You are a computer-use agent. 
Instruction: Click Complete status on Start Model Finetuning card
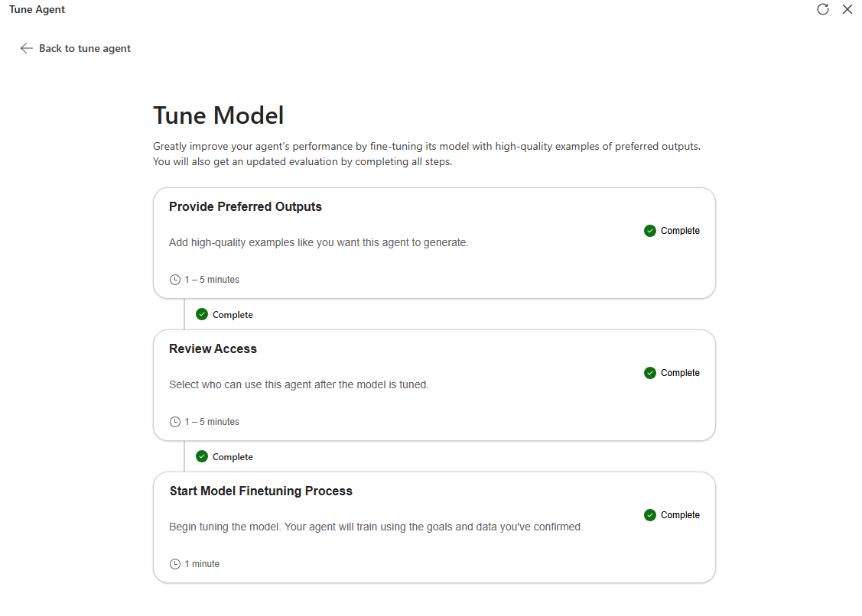point(680,515)
